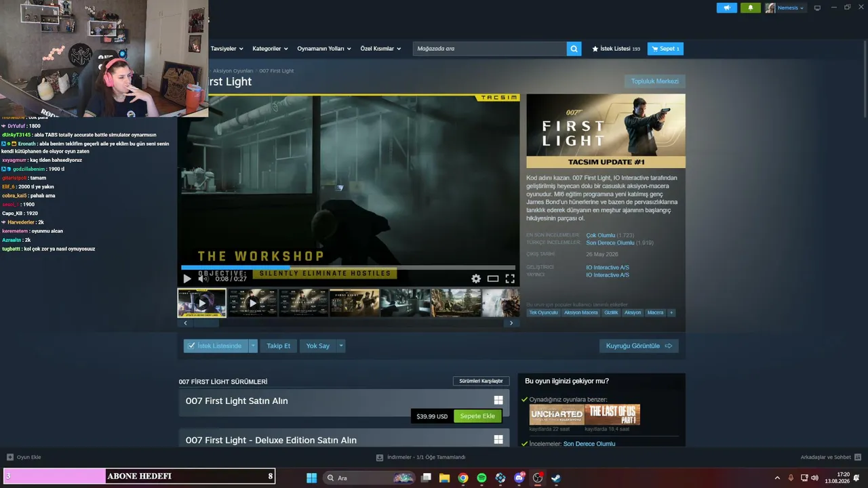Open the Windows Start menu

(311, 478)
